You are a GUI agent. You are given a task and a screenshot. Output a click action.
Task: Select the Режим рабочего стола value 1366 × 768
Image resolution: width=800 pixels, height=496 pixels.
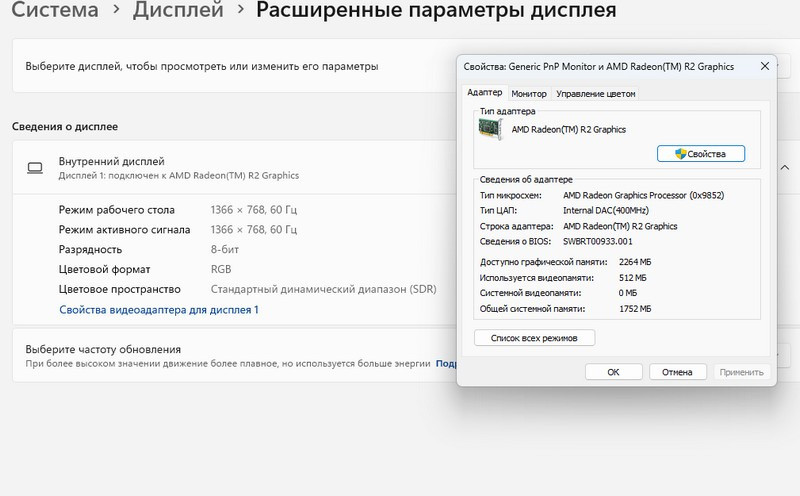254,210
